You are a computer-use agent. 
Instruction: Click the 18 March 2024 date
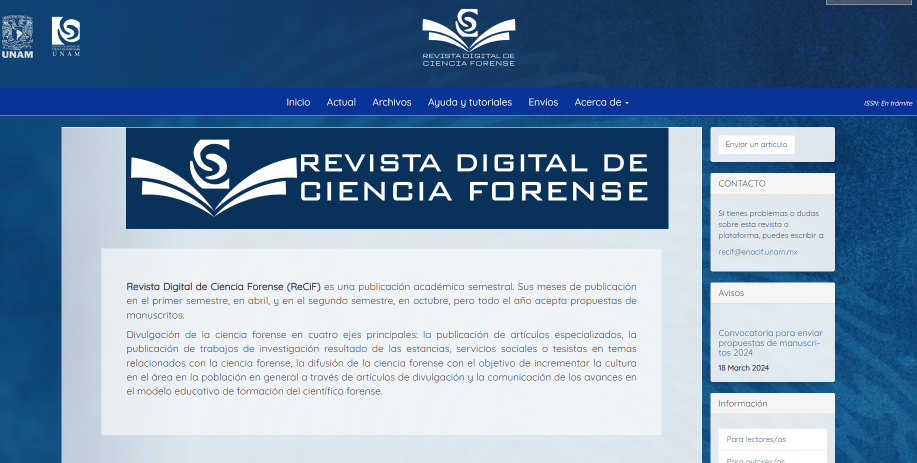[743, 368]
